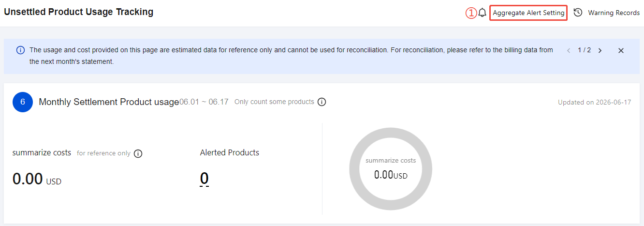Click the info icon in blue notice banner
Screen dimensions: 644x226
pyautogui.click(x=20, y=50)
